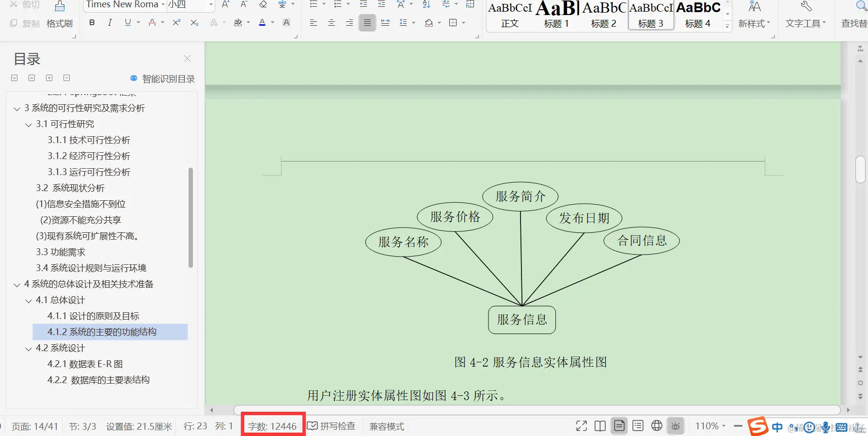Collapse chapter 3 系统的可行性研究及需求分析
Viewport: 868px width, 436px height.
tap(17, 109)
